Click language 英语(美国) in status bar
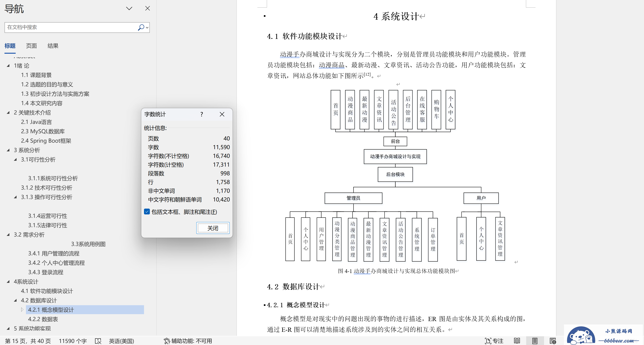The width and height of the screenshot is (644, 345). tap(121, 341)
